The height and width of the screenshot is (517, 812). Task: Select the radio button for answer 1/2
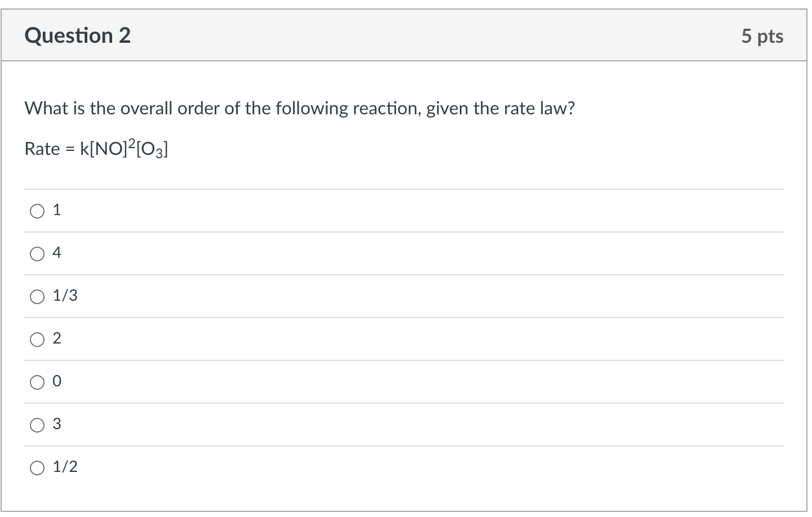pos(37,467)
